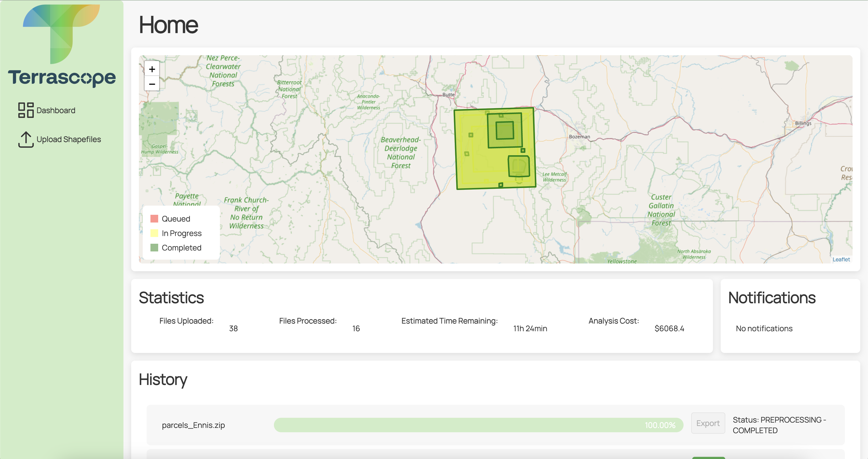
Task: Click the 100.00% progress bar
Action: coord(478,425)
